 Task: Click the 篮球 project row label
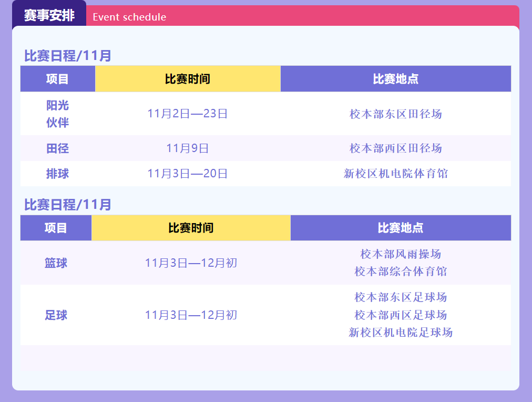(56, 263)
